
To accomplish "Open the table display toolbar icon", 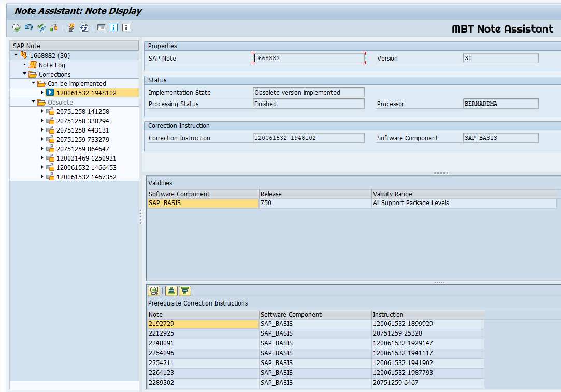I will tap(100, 27).
